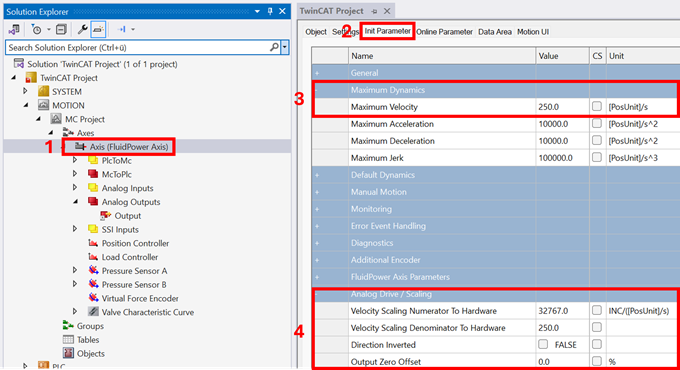Check the CS box for Direction Inverted
Image resolution: width=680 pixels, height=370 pixels.
(597, 344)
